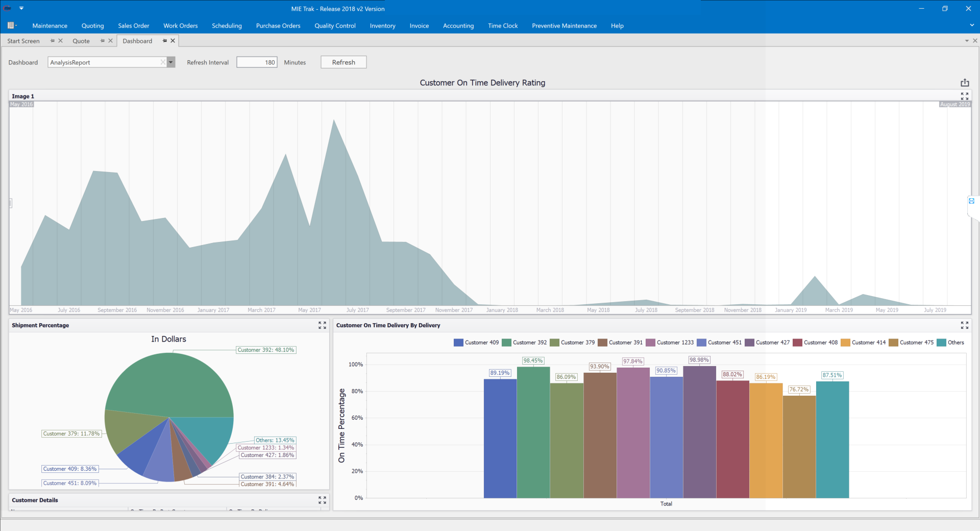Expand the Image 1 panel to fullscreen

pyautogui.click(x=965, y=96)
